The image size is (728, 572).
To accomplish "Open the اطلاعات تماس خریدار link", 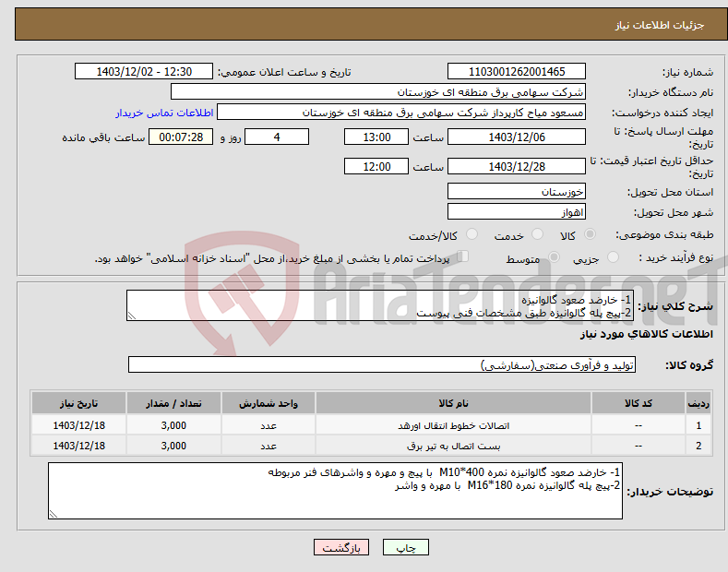I will click(x=164, y=113).
